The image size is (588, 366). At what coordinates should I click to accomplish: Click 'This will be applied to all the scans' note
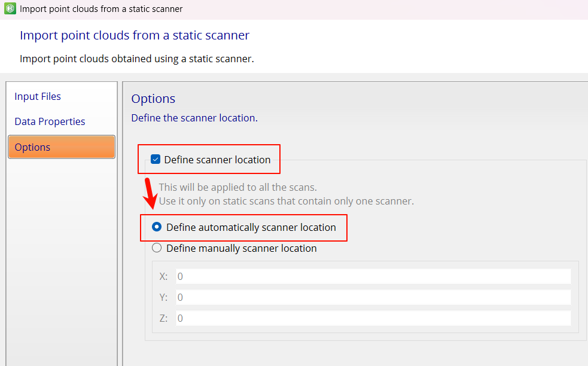(237, 187)
